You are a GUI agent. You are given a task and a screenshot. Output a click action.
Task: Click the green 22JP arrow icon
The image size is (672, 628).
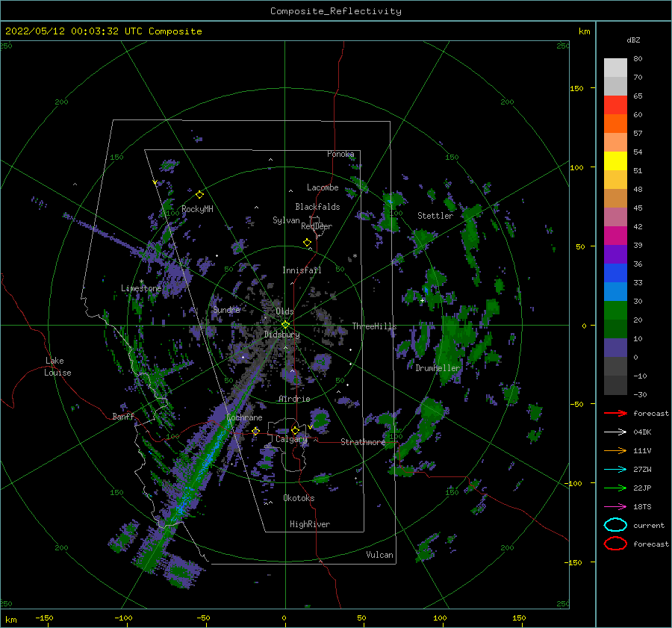coord(615,488)
